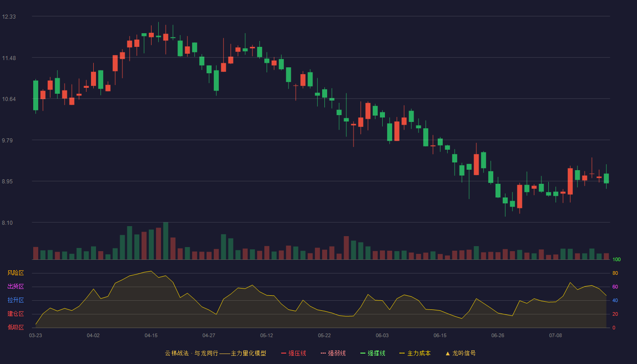Click the 03-23 date label
This screenshot has width=637, height=364.
click(35, 335)
